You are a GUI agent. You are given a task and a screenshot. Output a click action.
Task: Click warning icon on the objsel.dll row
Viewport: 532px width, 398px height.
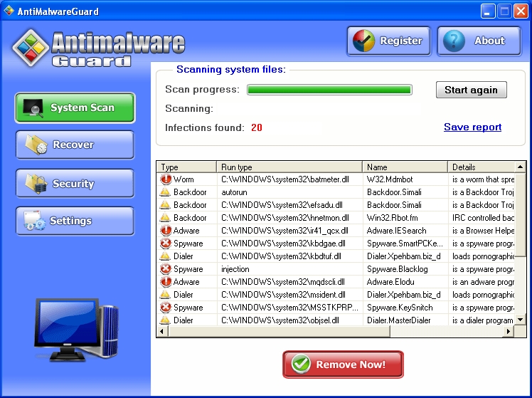click(x=165, y=320)
